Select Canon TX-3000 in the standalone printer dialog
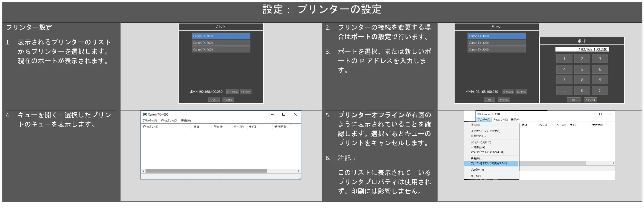Screen dimensions: 644x218 click(221, 43)
